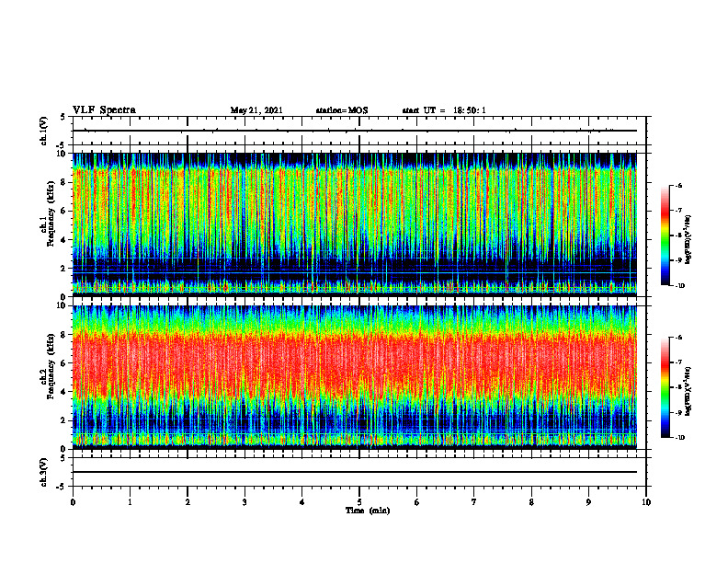Viewport: 728px width, 563px height.
Task: Click the "8" kHz tick of ch.2 spectrogram
Action: [64, 335]
